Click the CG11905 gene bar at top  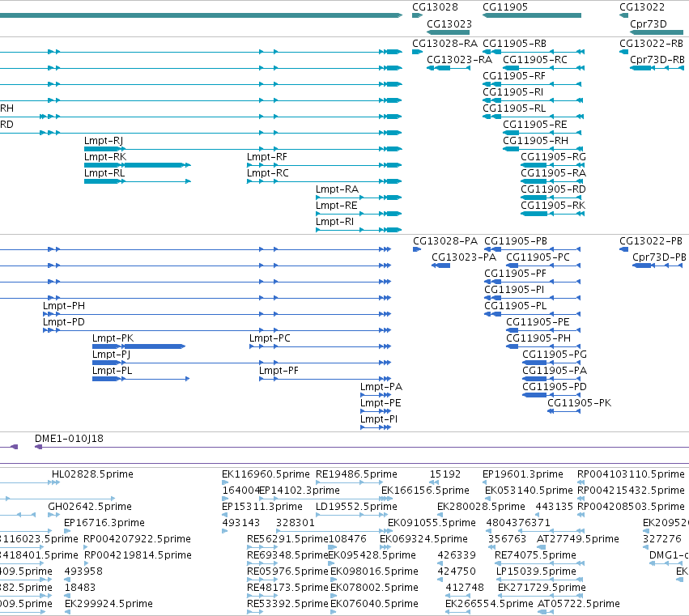pos(532,15)
